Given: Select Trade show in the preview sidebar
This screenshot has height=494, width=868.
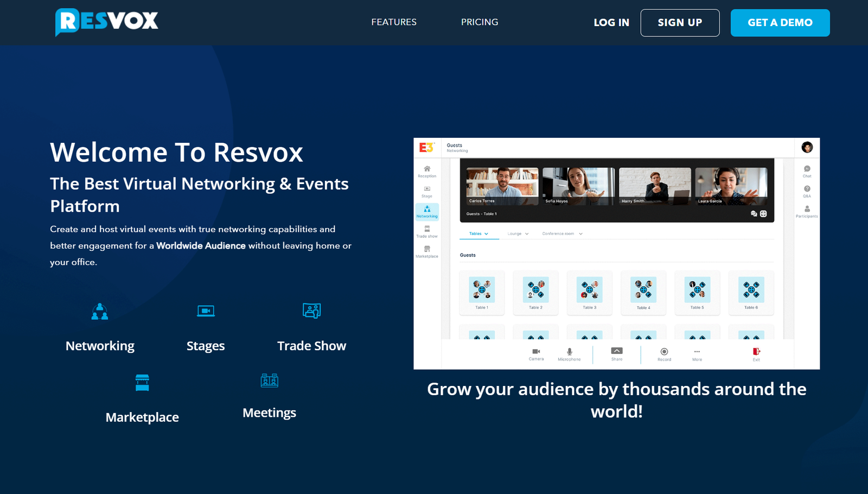Looking at the screenshot, I should pyautogui.click(x=427, y=232).
